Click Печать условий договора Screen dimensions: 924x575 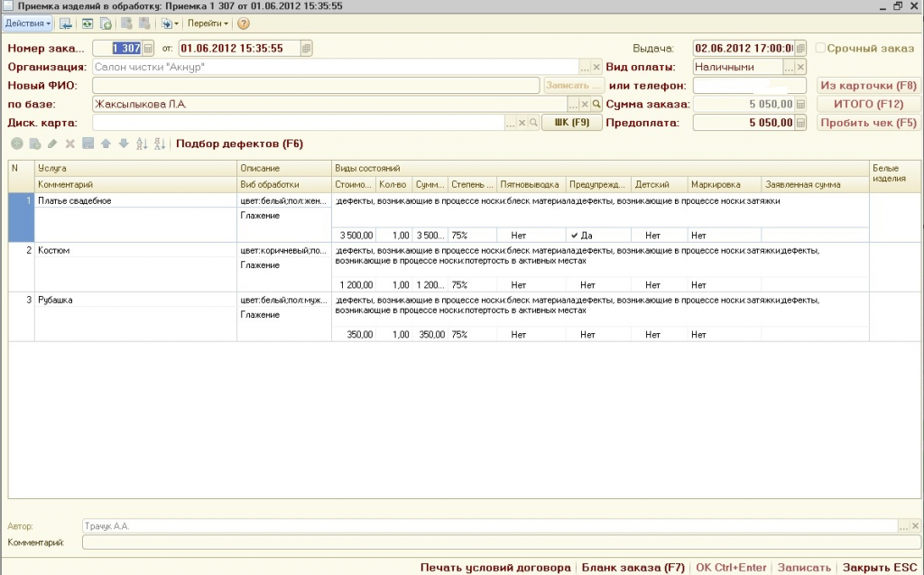tap(495, 568)
